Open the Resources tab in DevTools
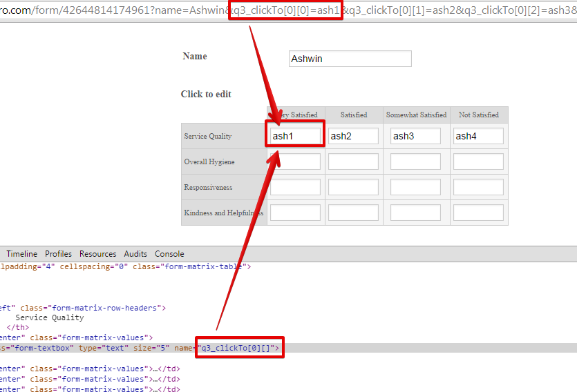Screen dimensions: 577x392 click(97, 254)
